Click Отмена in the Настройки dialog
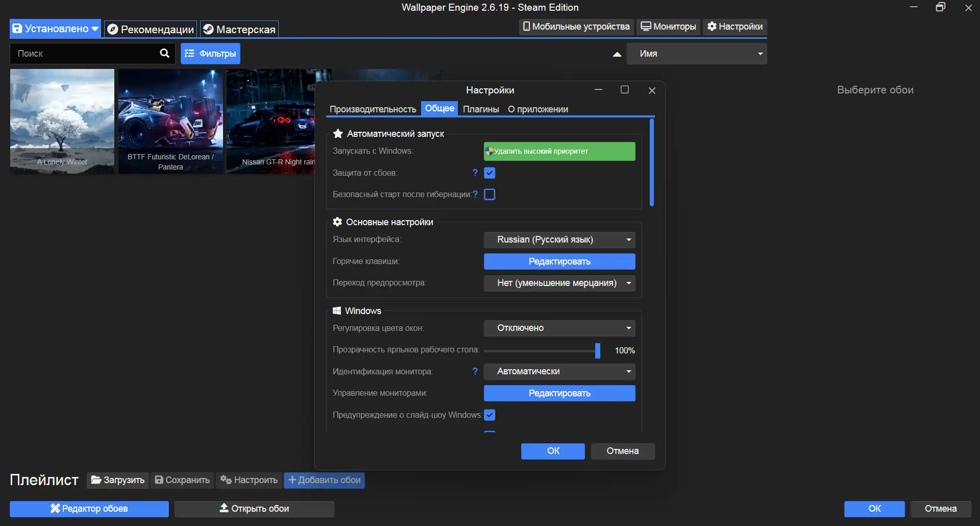This screenshot has width=980, height=526. click(623, 451)
